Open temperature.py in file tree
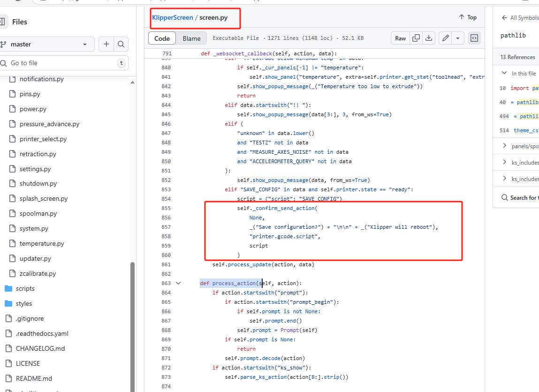This screenshot has width=539, height=392. point(42,243)
